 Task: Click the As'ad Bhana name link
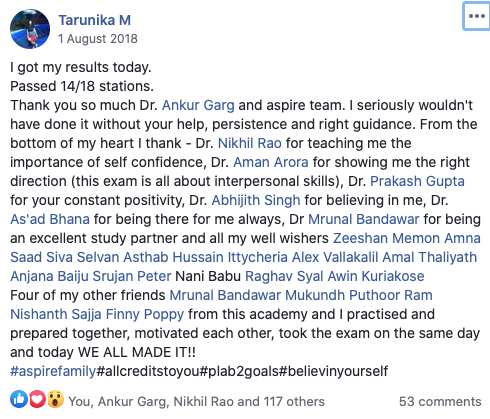tap(50, 219)
